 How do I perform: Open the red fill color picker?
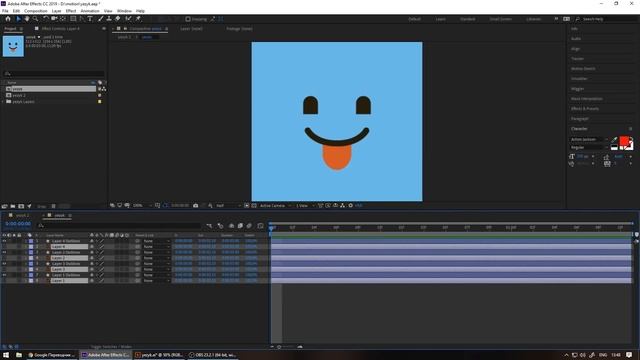(624, 141)
